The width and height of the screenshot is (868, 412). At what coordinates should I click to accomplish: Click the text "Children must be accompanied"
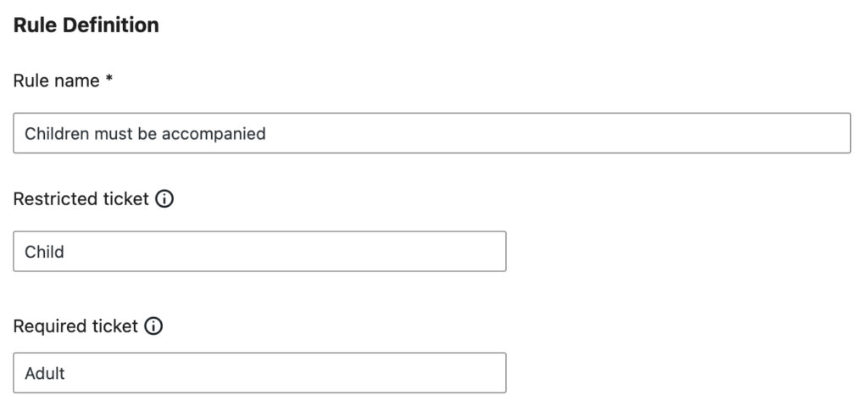coord(145,133)
